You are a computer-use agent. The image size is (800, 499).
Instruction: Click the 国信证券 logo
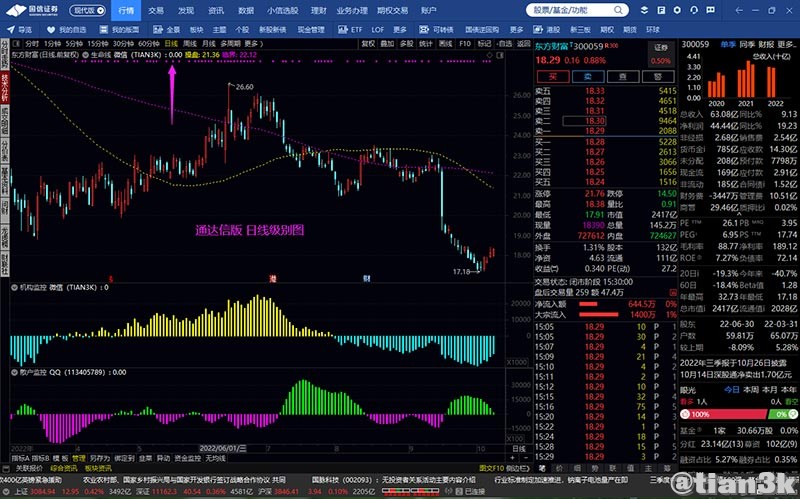[x=32, y=10]
